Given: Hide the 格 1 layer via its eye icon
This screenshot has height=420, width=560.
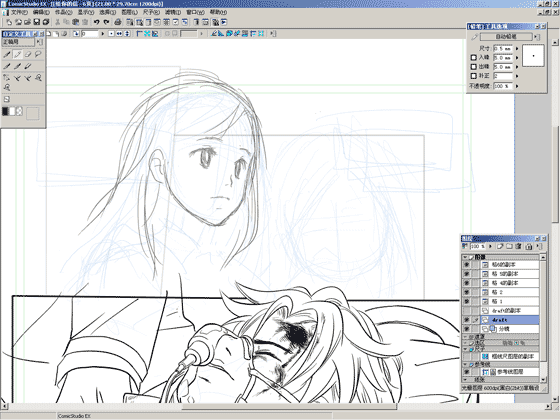Looking at the screenshot, I should pos(466,301).
